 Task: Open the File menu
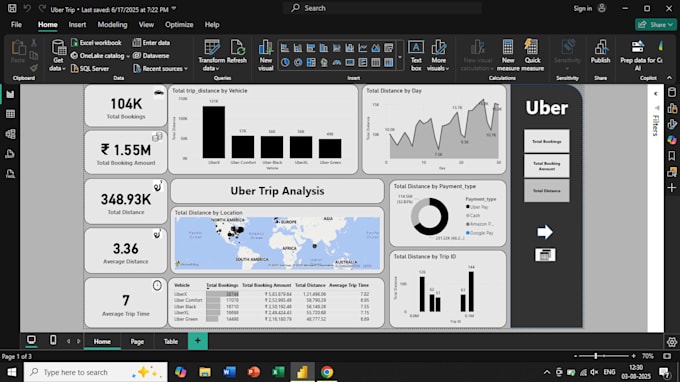coord(16,25)
